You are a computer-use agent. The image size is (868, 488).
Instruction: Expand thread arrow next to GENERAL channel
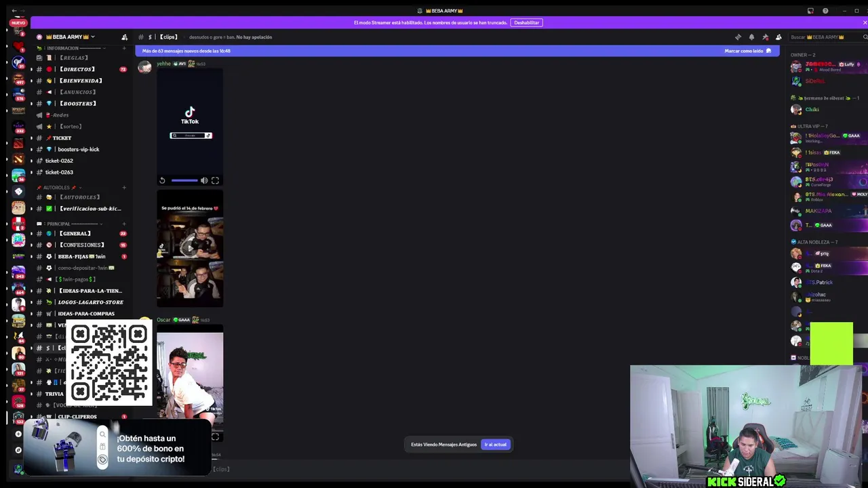pos(31,234)
